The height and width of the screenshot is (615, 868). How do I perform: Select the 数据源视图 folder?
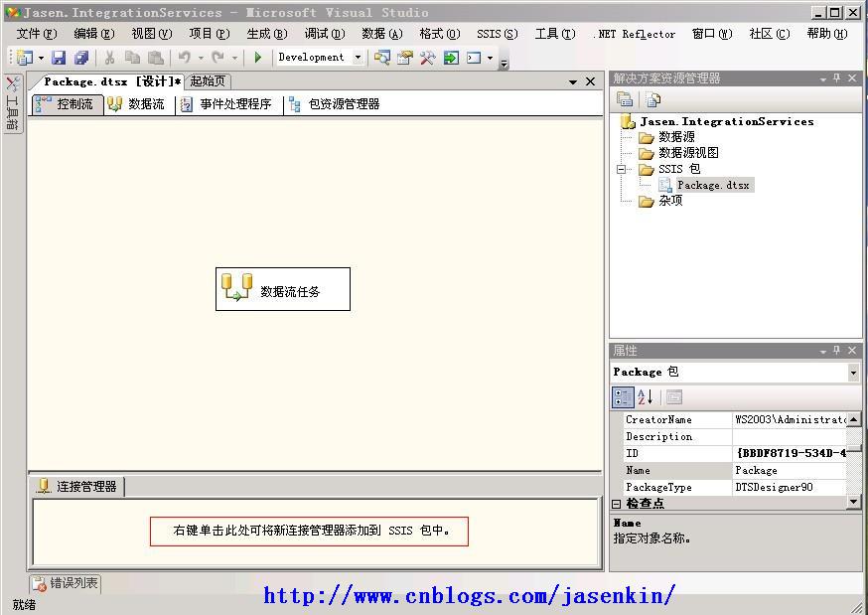[x=678, y=153]
